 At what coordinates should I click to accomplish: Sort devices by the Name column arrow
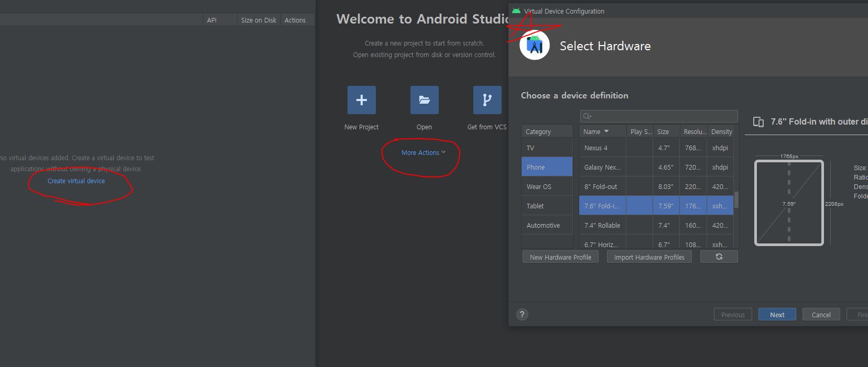pos(606,131)
